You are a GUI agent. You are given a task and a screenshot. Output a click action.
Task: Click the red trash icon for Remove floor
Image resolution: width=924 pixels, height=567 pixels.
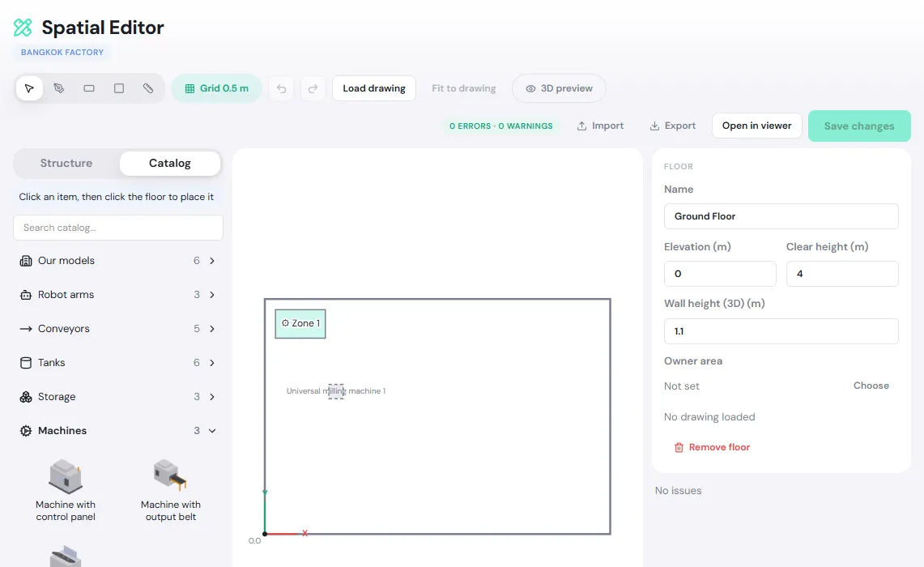tap(679, 447)
